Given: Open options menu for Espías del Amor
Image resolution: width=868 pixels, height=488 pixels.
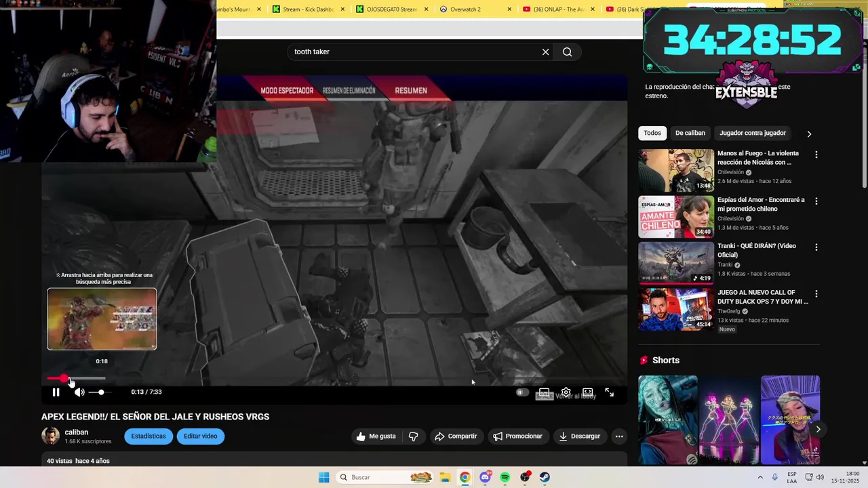Looking at the screenshot, I should click(816, 201).
